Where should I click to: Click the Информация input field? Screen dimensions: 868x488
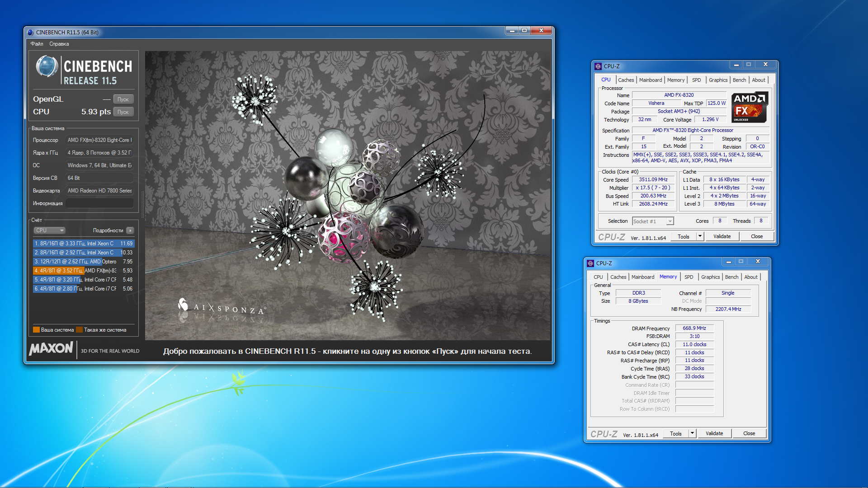pos(99,203)
